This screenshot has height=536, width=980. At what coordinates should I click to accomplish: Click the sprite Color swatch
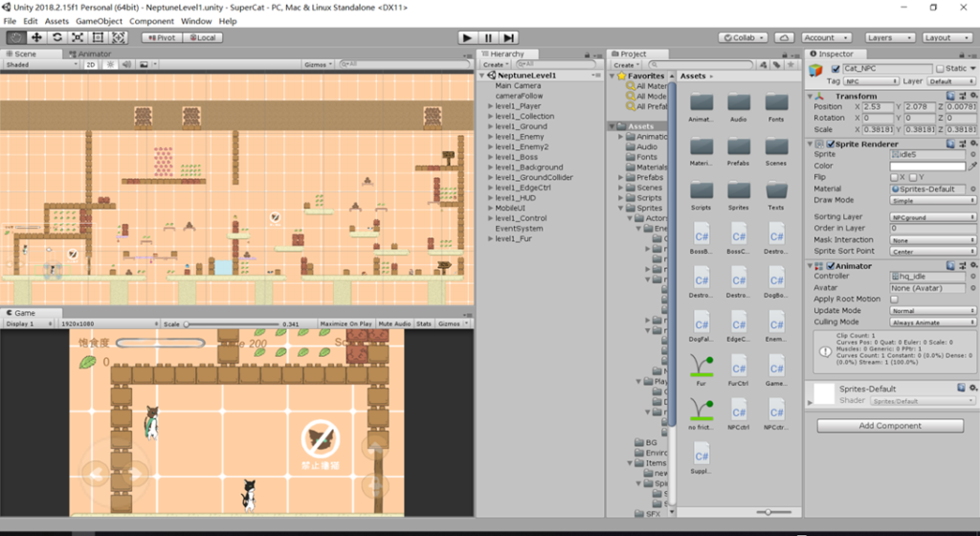click(926, 166)
